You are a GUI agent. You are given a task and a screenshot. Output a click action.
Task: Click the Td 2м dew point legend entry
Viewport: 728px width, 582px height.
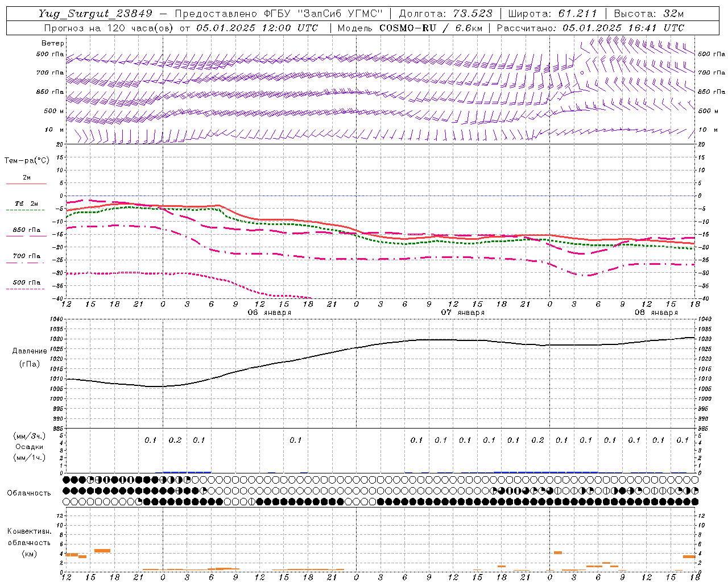(26, 203)
